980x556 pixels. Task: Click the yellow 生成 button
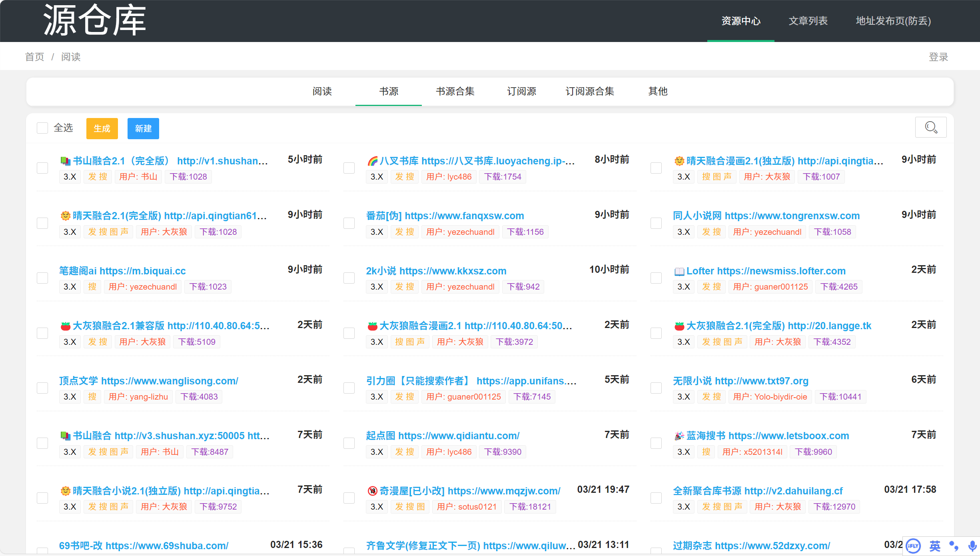(x=102, y=128)
